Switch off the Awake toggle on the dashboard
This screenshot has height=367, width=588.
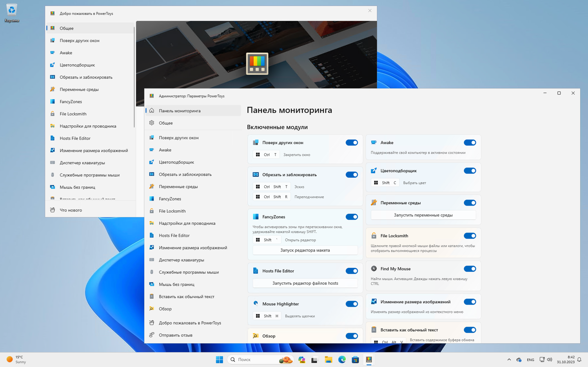470,143
